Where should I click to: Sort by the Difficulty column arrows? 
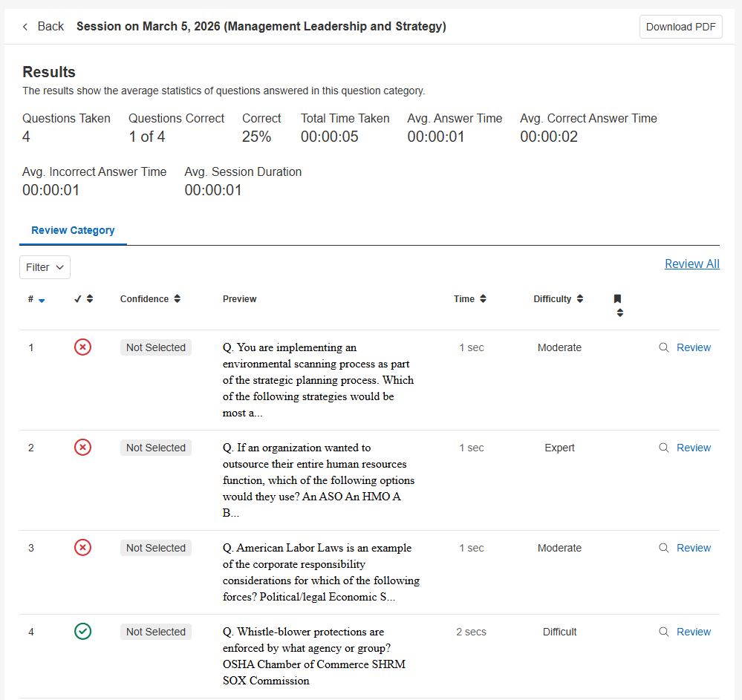tap(580, 299)
